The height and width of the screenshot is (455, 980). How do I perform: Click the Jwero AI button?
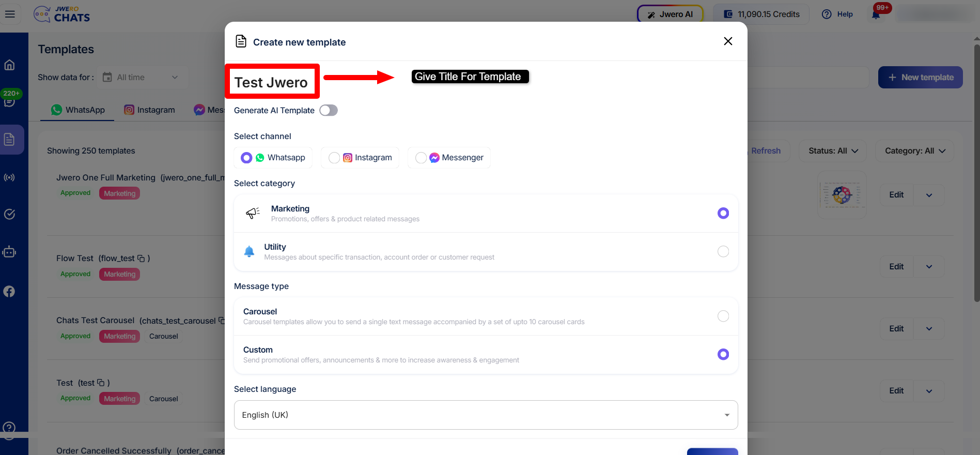pyautogui.click(x=670, y=14)
